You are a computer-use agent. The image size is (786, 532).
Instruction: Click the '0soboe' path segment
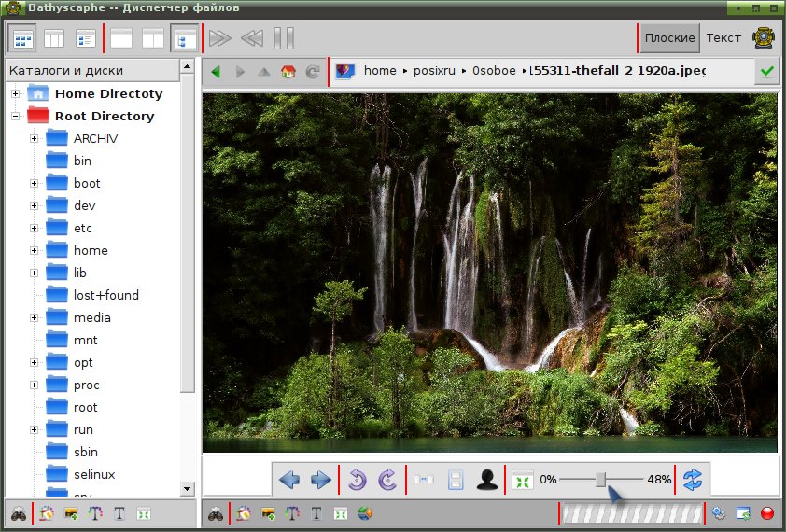pyautogui.click(x=494, y=71)
